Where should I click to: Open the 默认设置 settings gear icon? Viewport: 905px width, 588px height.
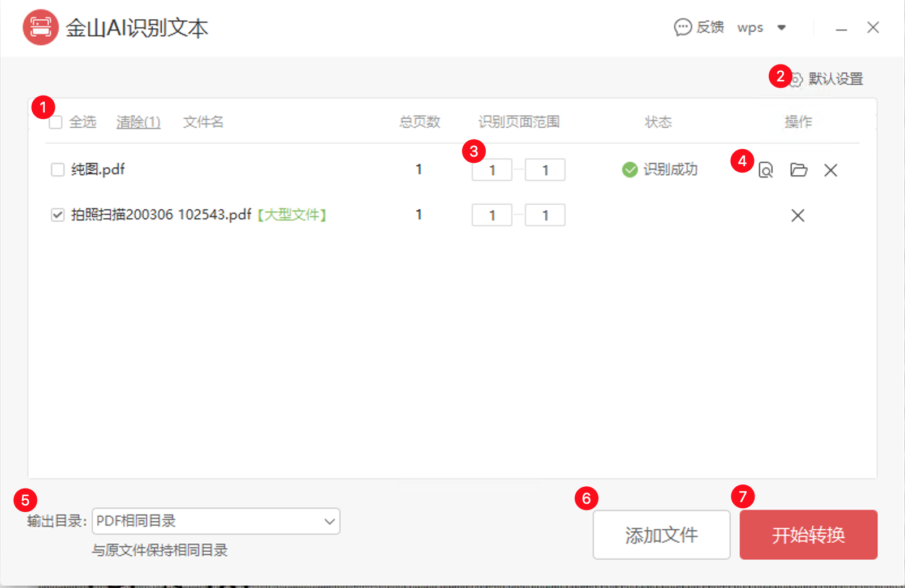pos(798,79)
